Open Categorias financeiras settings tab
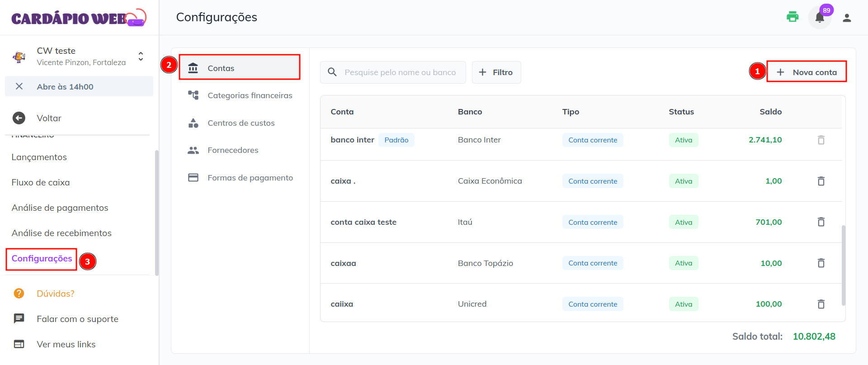Viewport: 868px width, 365px height. coord(250,95)
